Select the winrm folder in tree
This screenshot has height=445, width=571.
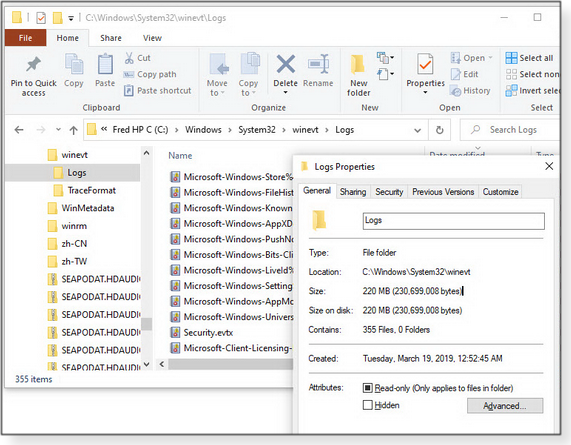(68, 226)
